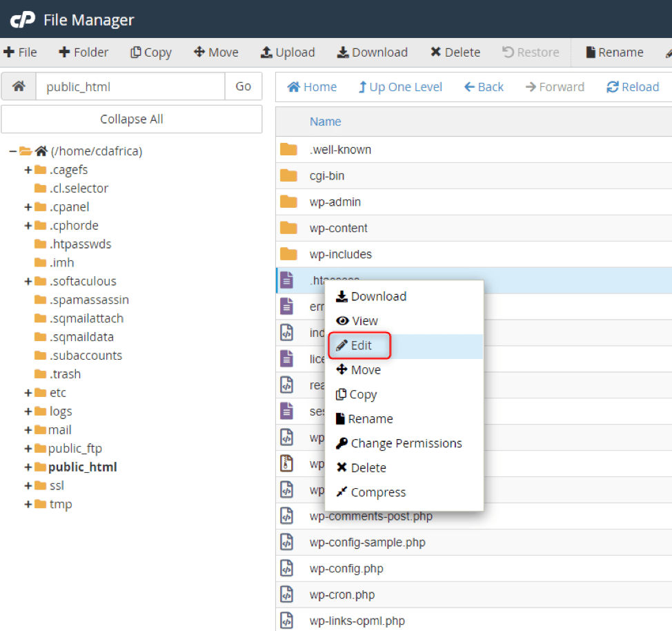Click the wp-config.php file icon
This screenshot has width=672, height=631.
coord(287,568)
